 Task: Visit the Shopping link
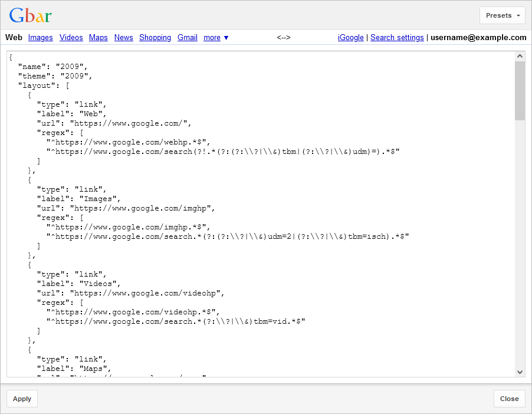(155, 37)
